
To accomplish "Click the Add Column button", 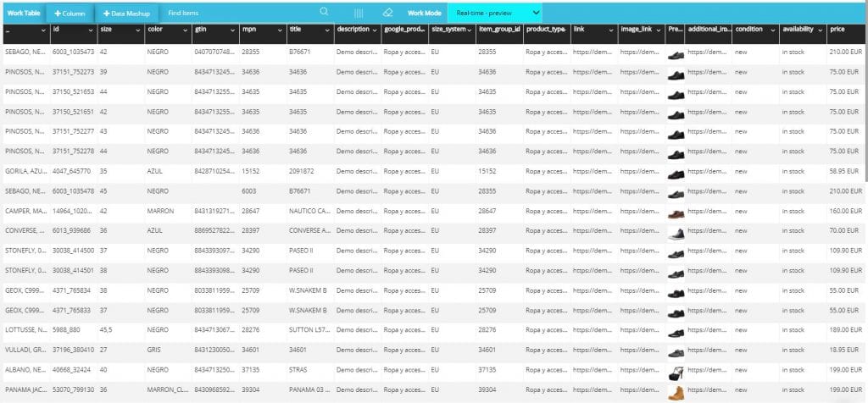I will coord(70,14).
